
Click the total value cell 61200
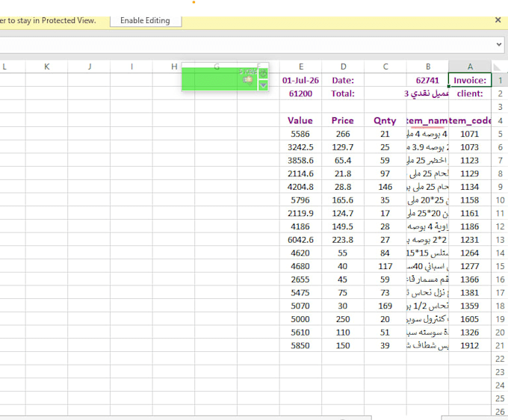[300, 93]
